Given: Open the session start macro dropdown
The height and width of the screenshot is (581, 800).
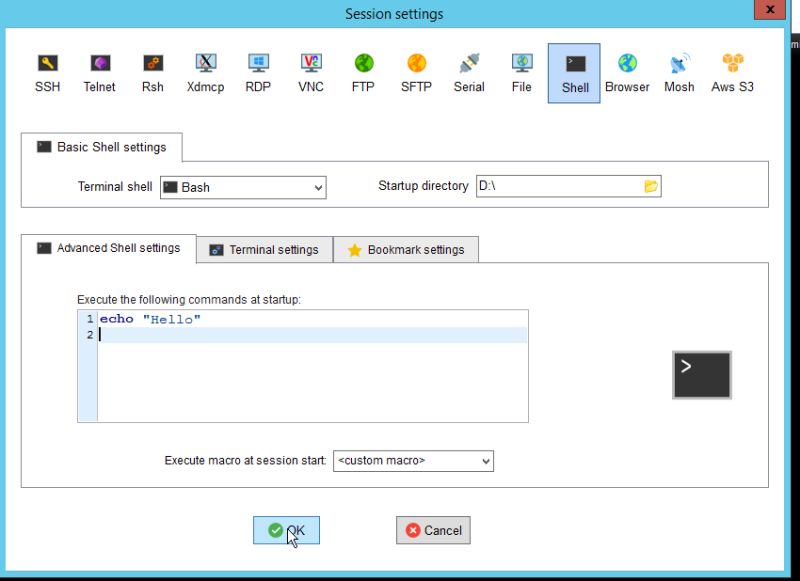Looking at the screenshot, I should (x=484, y=461).
